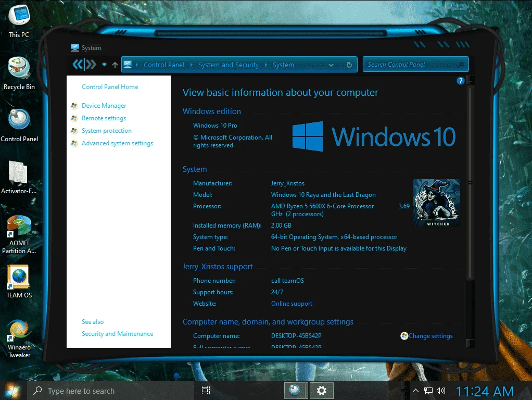532x400 pixels.
Task: Click the search magnifier icon
Action: click(x=460, y=65)
